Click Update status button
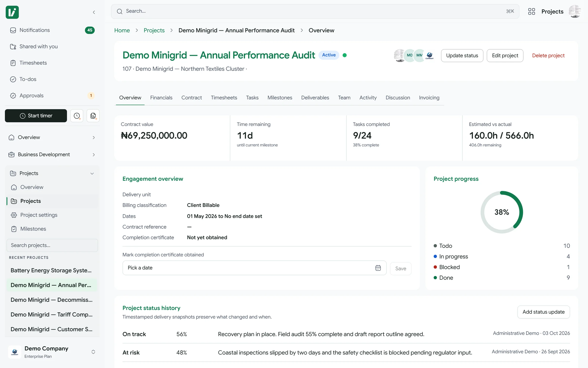 coord(462,55)
